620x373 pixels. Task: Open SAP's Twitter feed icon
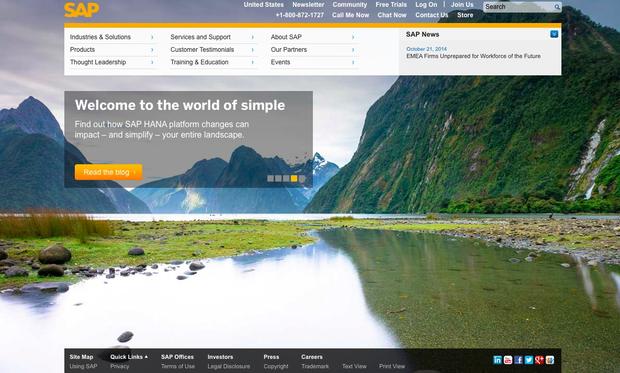(529, 360)
